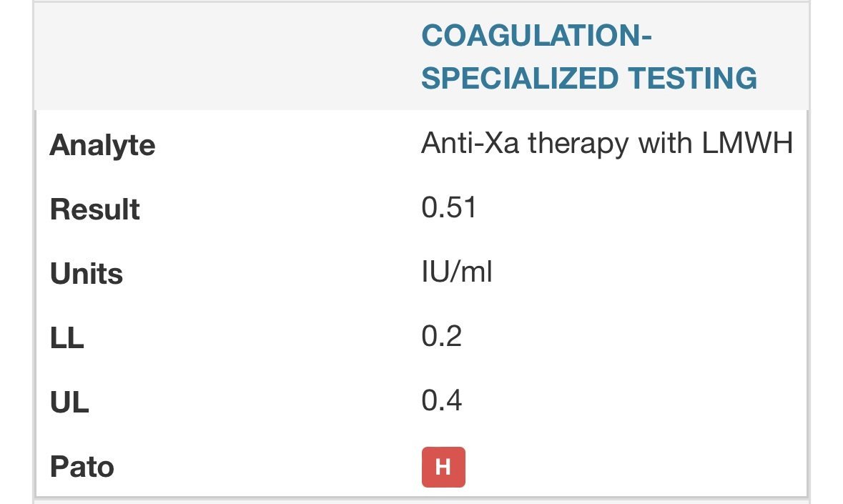Screen dimensions: 843x504
Task: Click the LL row label
Action: coord(66,338)
